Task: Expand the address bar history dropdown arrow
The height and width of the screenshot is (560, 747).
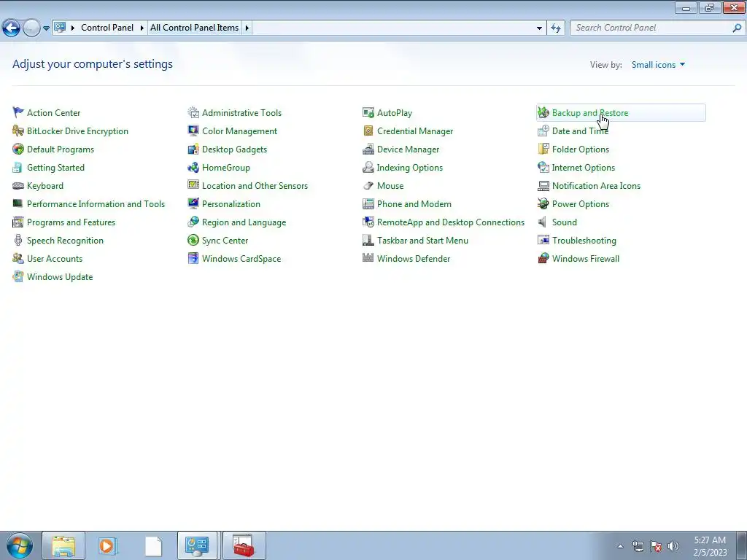Action: pyautogui.click(x=539, y=28)
